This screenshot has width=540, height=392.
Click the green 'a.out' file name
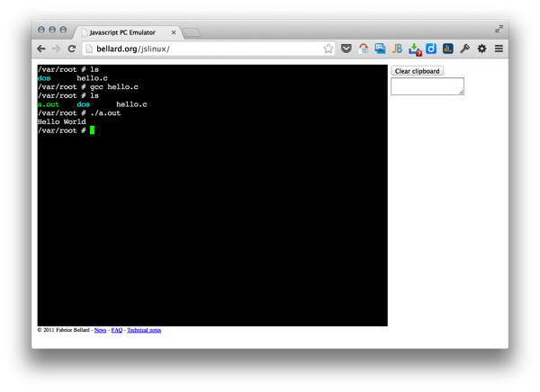tap(49, 104)
